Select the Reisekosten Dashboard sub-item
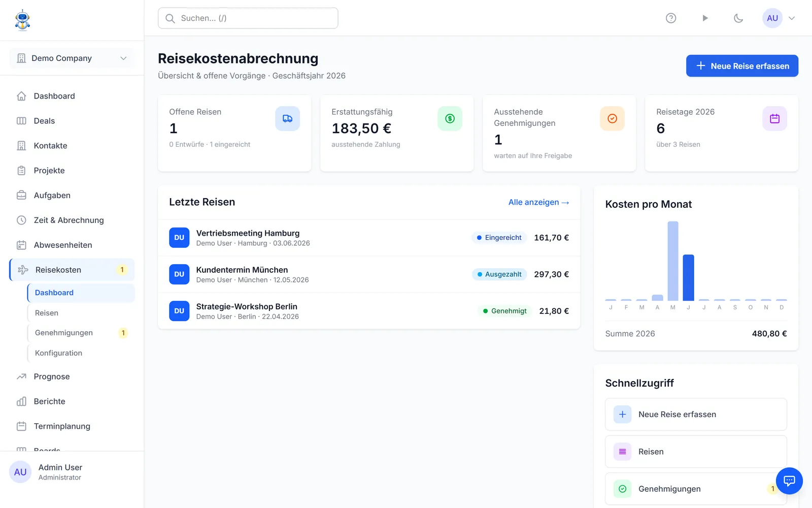Image resolution: width=812 pixels, height=508 pixels. [81, 293]
